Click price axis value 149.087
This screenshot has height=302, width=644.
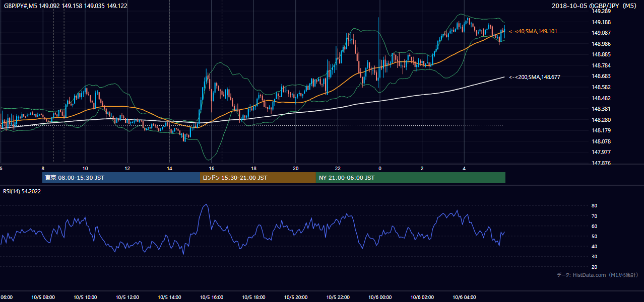[600, 33]
